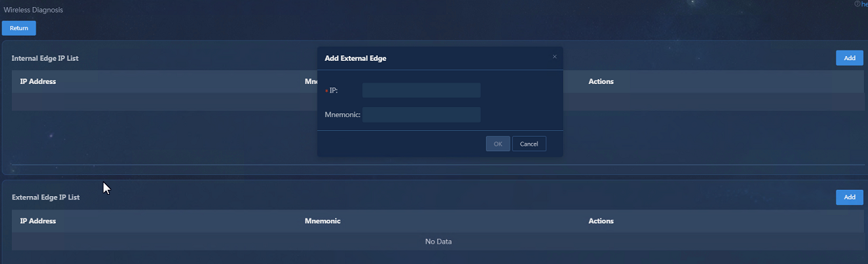Open the help question-mark icon
Image resolution: width=868 pixels, height=264 pixels.
(x=857, y=4)
